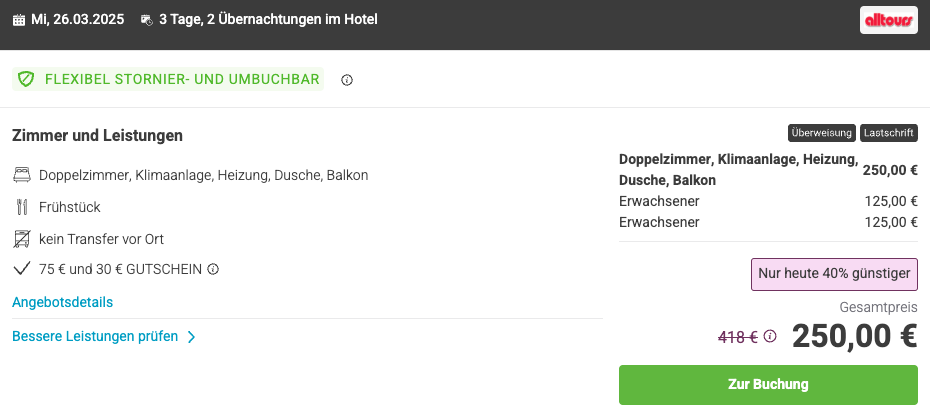Open info icon next to GUTSCHEIN
Viewport: 930px width, 414px height.
[x=213, y=269]
